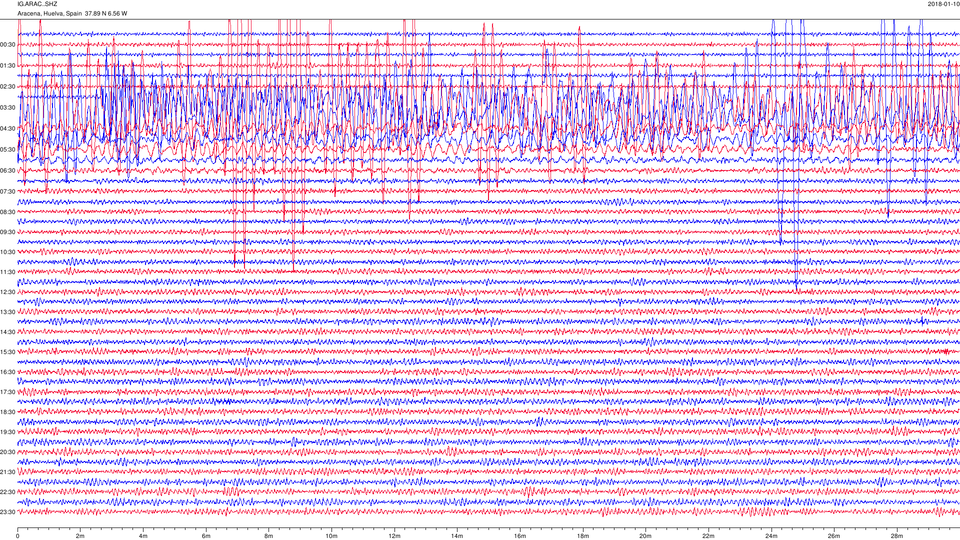Select the 03:30 time row label
Viewport: 960px width, 540px height.
[x=7, y=108]
